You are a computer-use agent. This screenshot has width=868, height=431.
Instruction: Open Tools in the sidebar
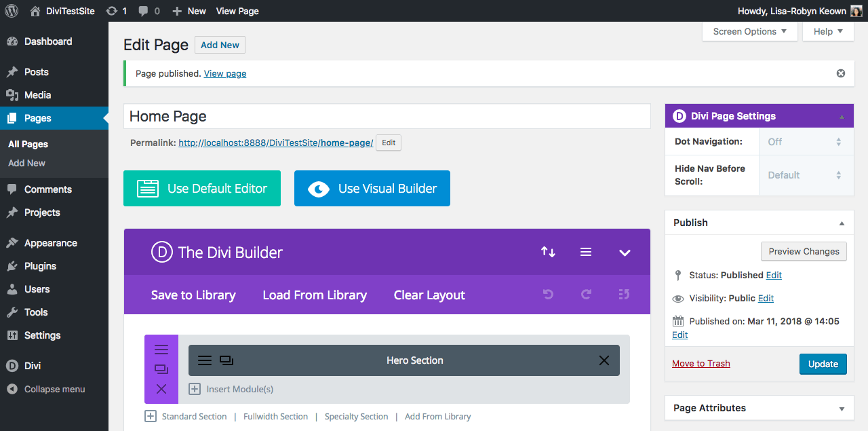pos(54,312)
